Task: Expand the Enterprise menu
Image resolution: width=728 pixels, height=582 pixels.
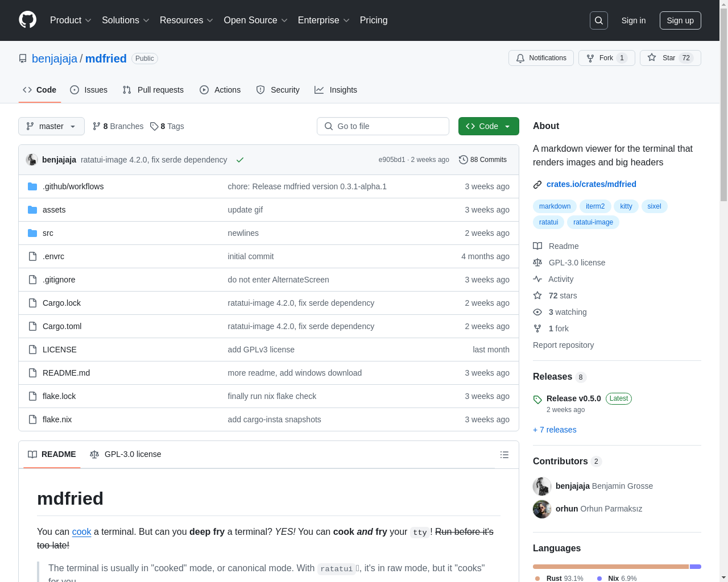Action: (324, 20)
